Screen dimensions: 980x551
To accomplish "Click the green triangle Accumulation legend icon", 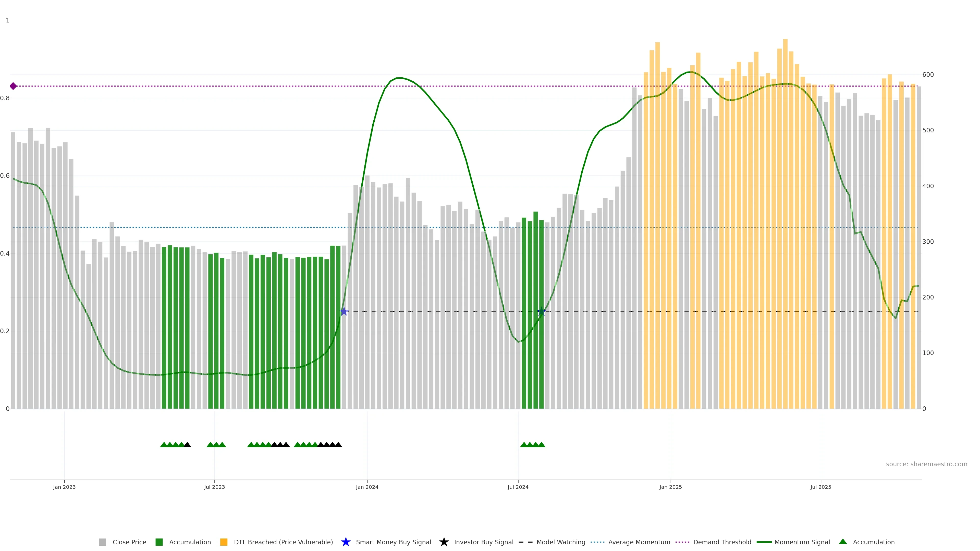I will pyautogui.click(x=843, y=542).
